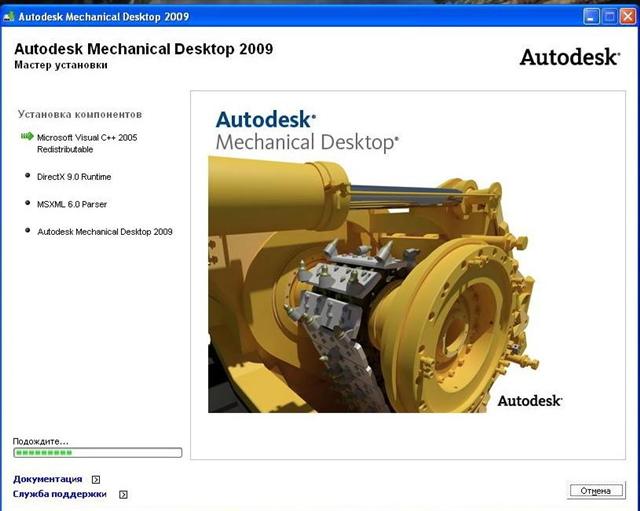This screenshot has width=640, height=511.
Task: Click bullet beside Autodesk Mechanical Desktop 2009
Action: tap(27, 230)
